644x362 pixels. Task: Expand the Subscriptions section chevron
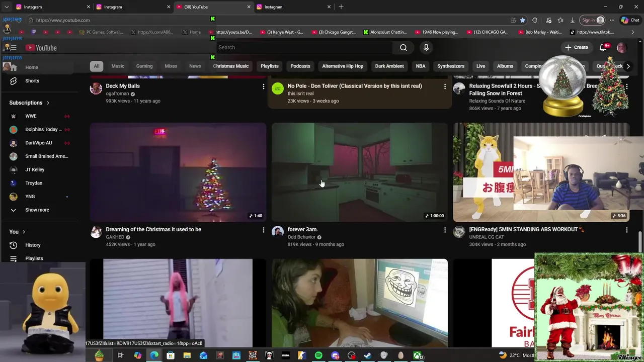pyautogui.click(x=48, y=103)
